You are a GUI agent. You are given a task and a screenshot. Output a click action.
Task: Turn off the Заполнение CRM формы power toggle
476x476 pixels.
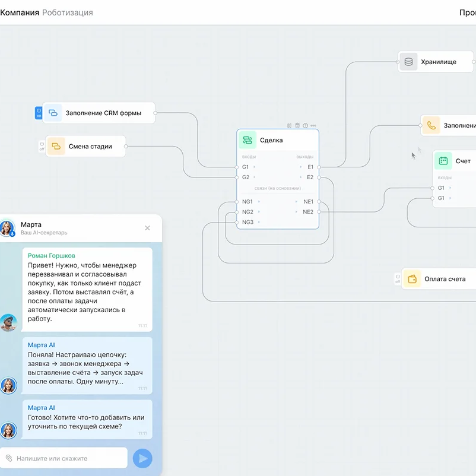39,113
